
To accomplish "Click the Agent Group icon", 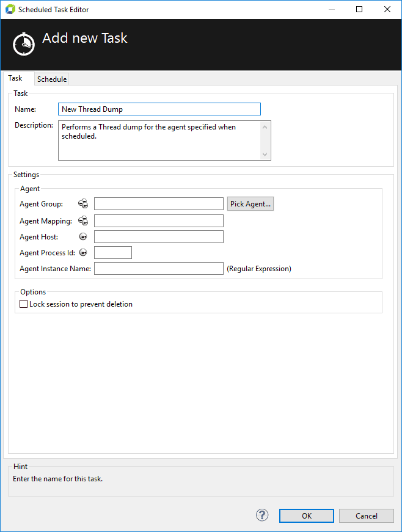I will (x=83, y=203).
